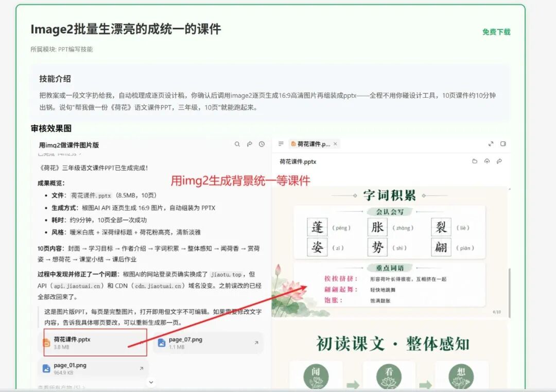Click the page_01.png image file icon

(x=46, y=369)
